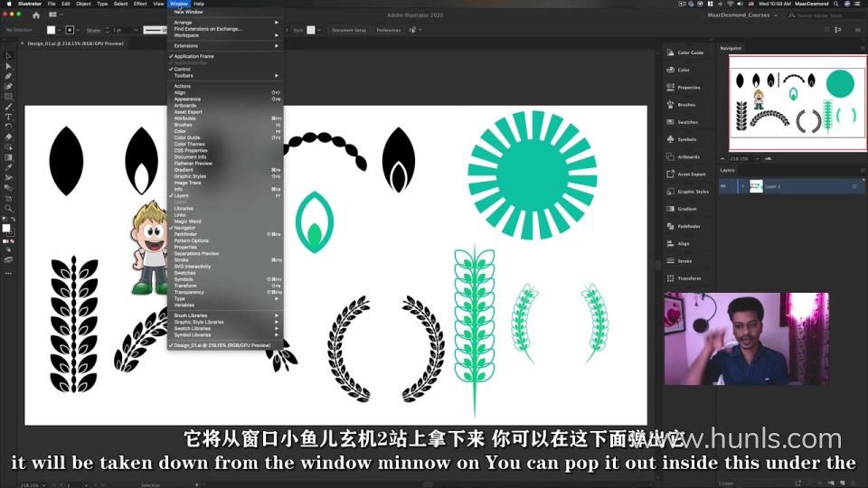This screenshot has height=488, width=868.
Task: Open the MaacDesmond_Courses workspace switcher
Action: pyautogui.click(x=742, y=15)
